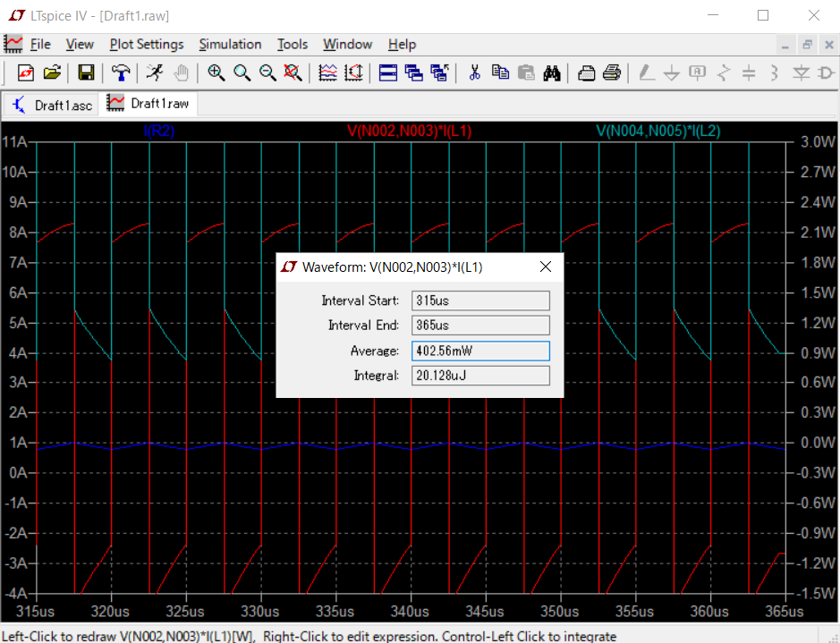Click the ground symbol icon

pyautogui.click(x=671, y=72)
